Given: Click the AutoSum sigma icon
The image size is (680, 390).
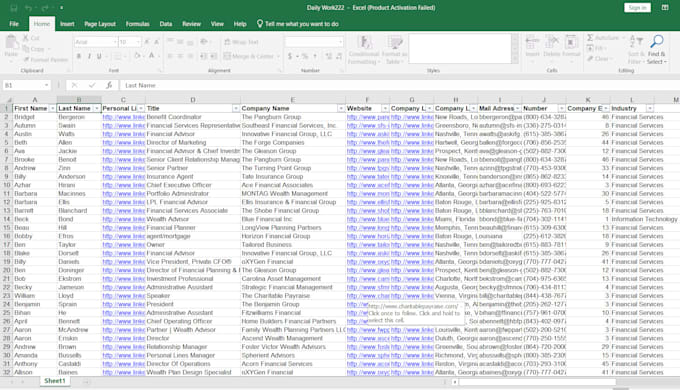Looking at the screenshot, I should click(x=590, y=38).
